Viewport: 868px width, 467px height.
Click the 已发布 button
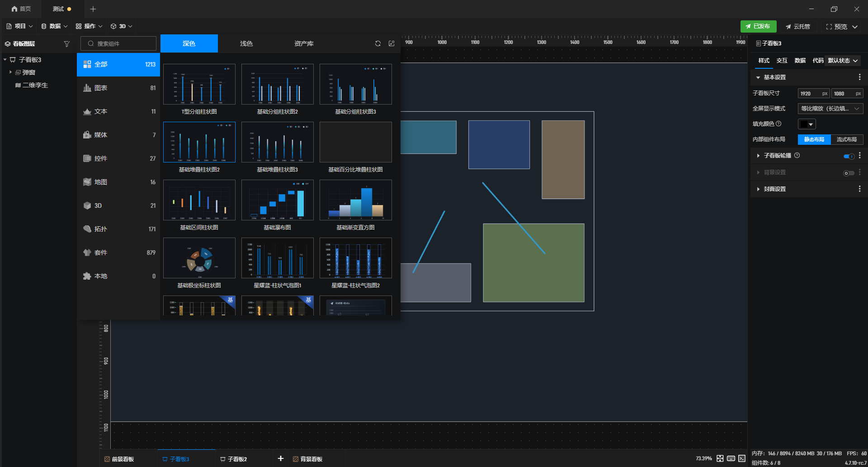coord(758,26)
